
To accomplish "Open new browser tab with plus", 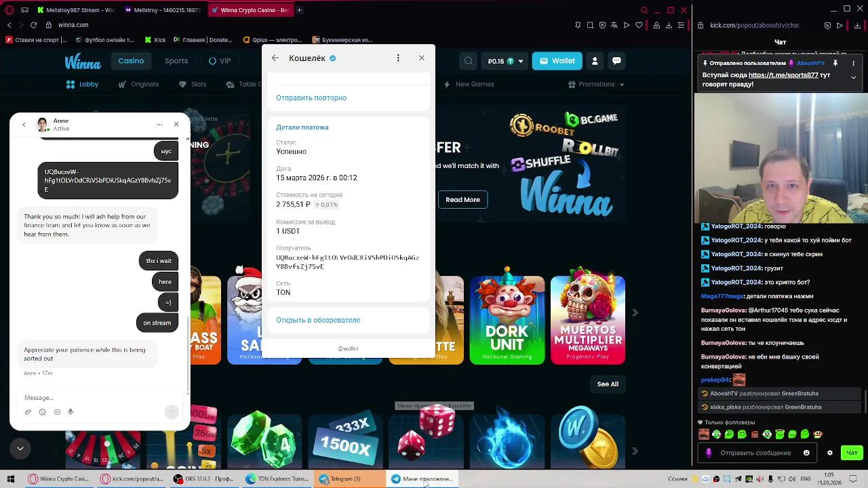I will (x=299, y=10).
